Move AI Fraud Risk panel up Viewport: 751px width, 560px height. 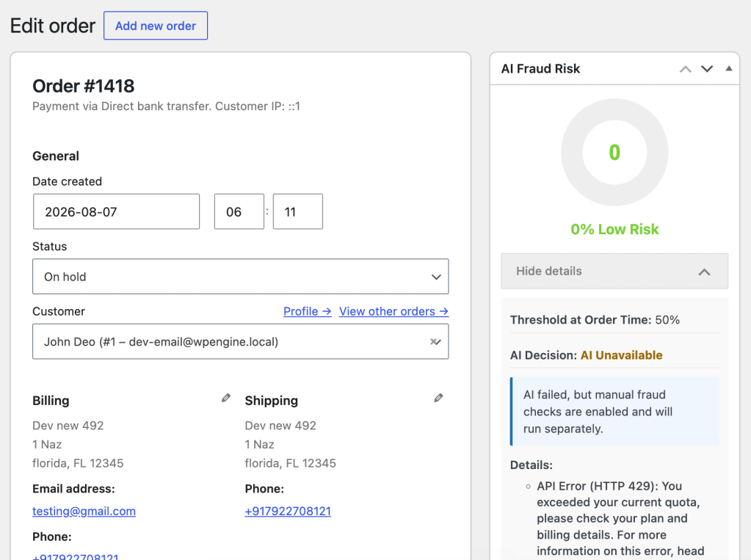coord(686,69)
